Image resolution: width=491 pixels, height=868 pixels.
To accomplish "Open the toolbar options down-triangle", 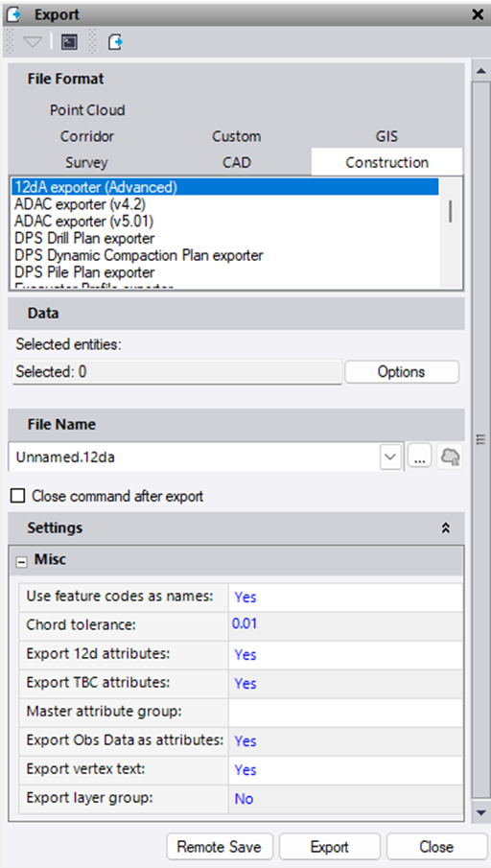I will 33,42.
